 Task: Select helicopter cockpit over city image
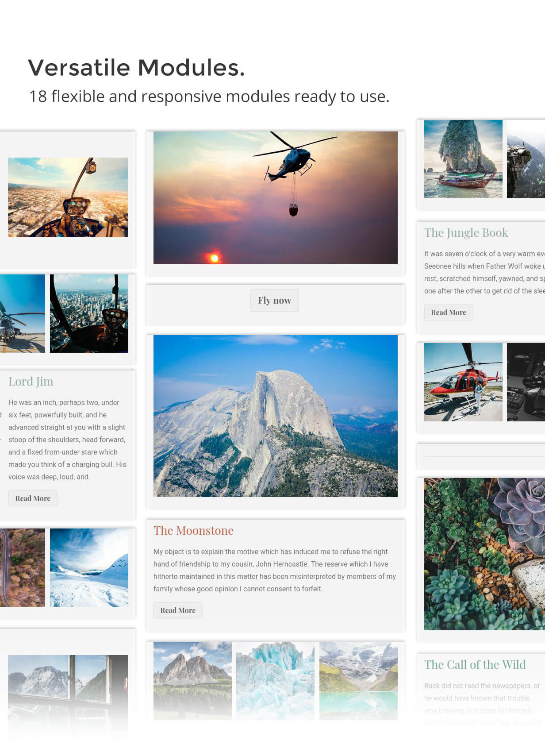68,197
